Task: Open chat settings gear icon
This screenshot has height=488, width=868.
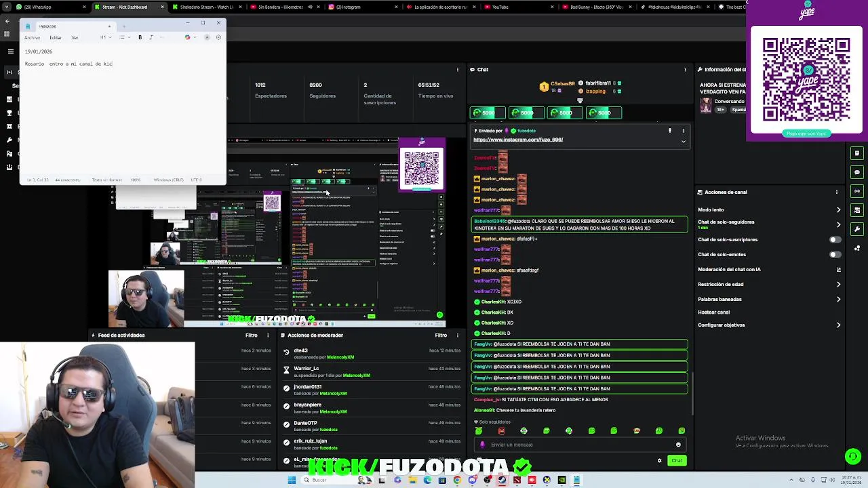Action: (x=659, y=461)
